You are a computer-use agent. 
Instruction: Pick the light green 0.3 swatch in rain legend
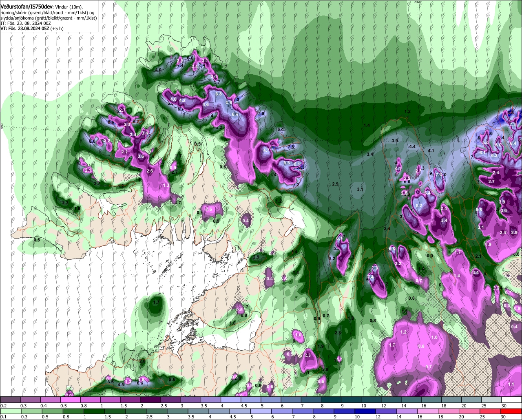(32, 411)
